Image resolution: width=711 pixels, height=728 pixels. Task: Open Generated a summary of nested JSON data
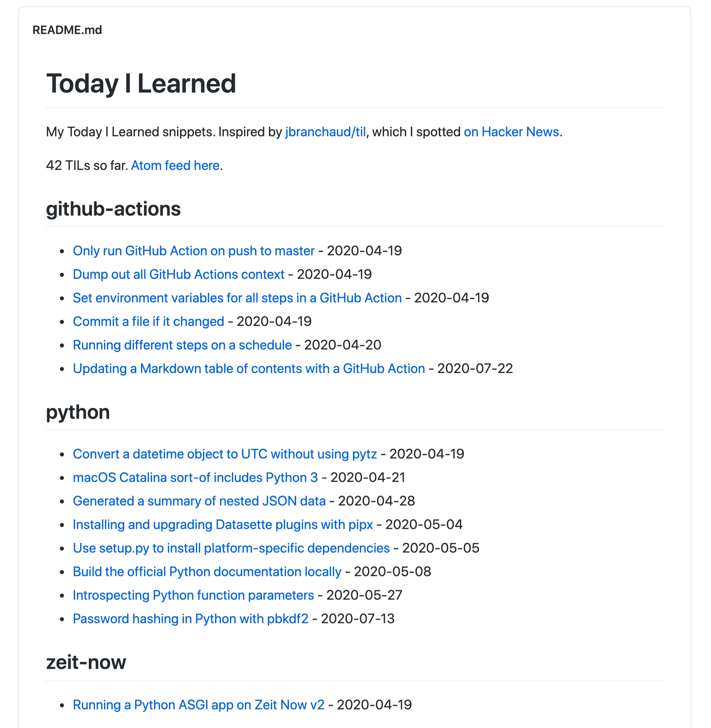(x=199, y=501)
